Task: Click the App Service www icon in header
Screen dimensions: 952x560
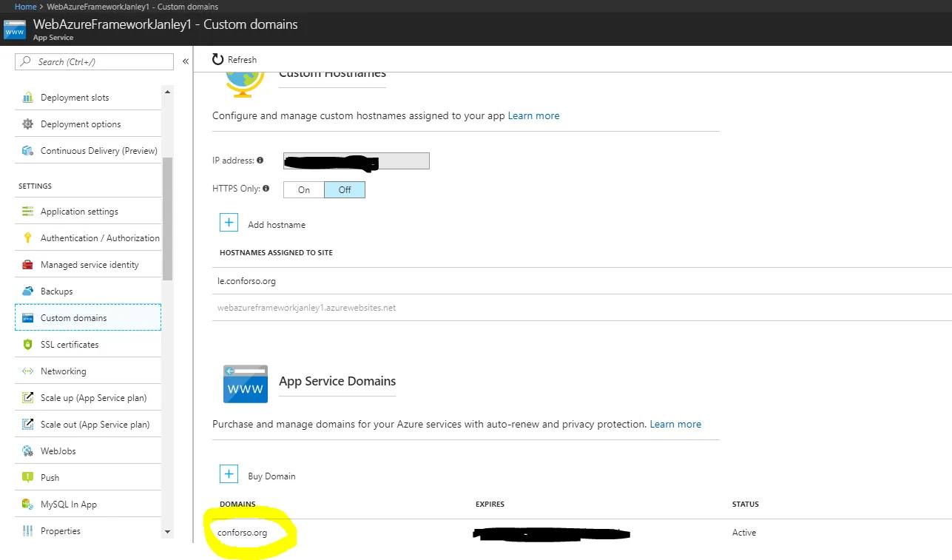Action: 15,30
